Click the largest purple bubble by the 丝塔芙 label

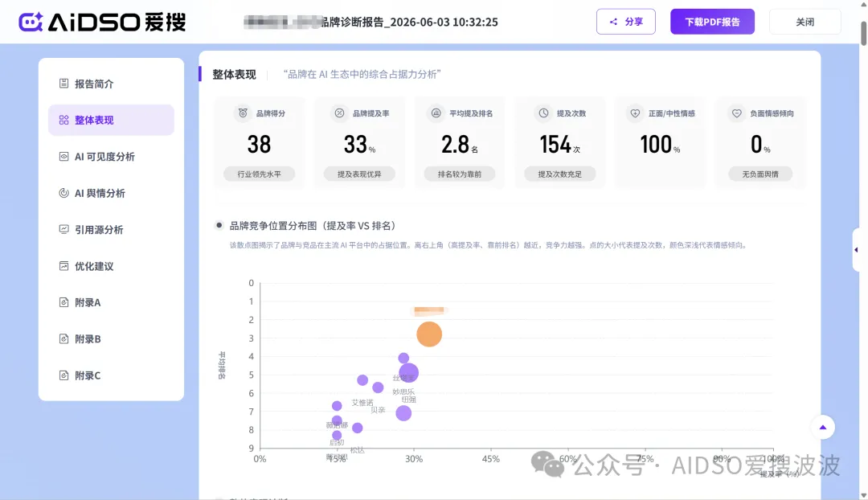pyautogui.click(x=408, y=373)
